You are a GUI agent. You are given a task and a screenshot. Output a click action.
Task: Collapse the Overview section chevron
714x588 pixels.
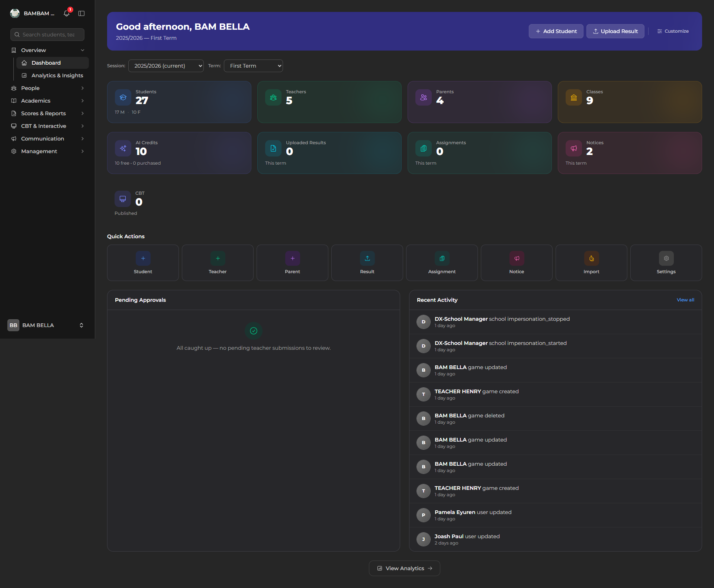click(x=83, y=50)
